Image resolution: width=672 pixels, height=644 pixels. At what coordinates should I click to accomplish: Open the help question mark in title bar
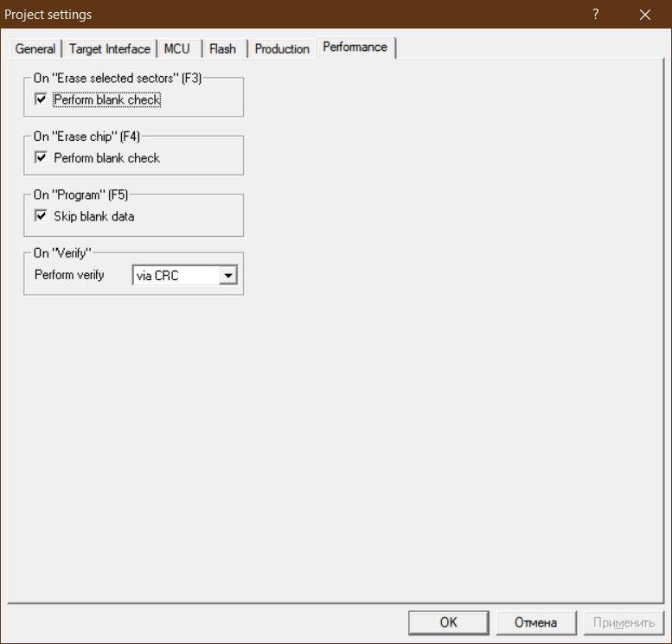tap(595, 15)
